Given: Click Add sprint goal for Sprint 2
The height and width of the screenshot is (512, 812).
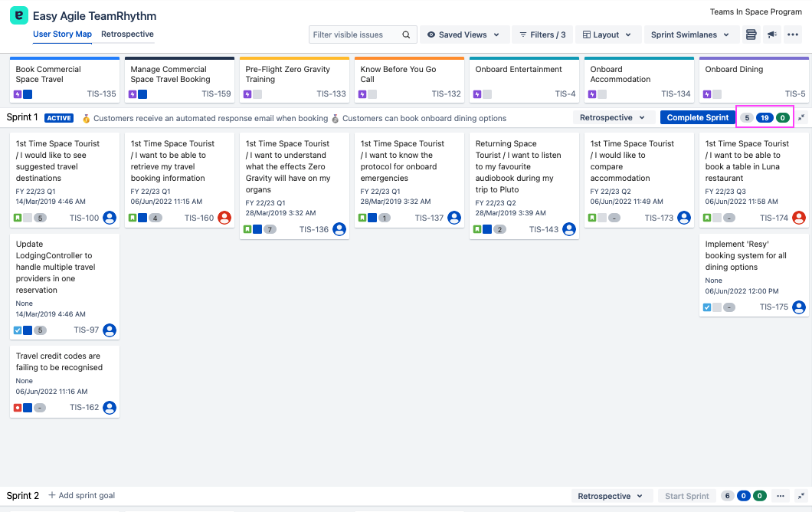Looking at the screenshot, I should click(x=82, y=496).
